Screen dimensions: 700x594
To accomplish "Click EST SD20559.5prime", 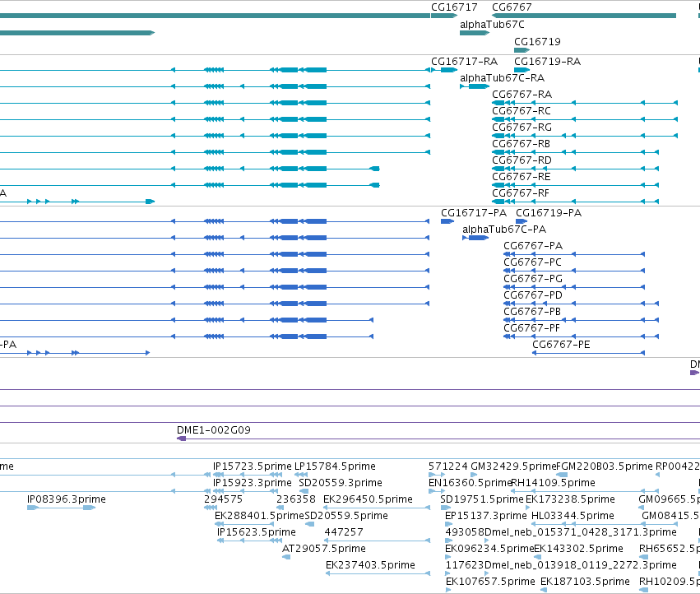I will 346,516.
